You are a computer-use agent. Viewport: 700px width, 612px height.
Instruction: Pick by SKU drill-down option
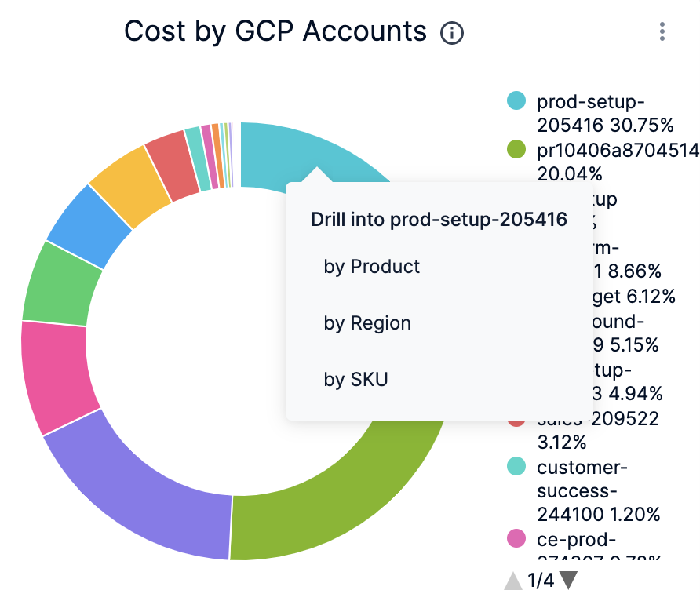coord(355,380)
